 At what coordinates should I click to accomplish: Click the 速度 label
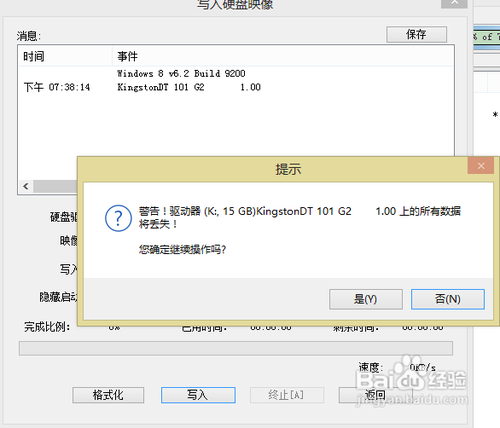click(371, 368)
